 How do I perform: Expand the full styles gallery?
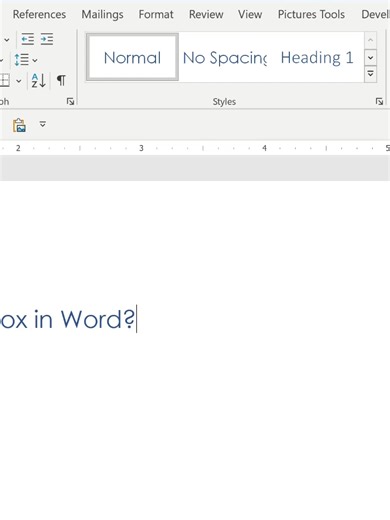click(x=370, y=74)
